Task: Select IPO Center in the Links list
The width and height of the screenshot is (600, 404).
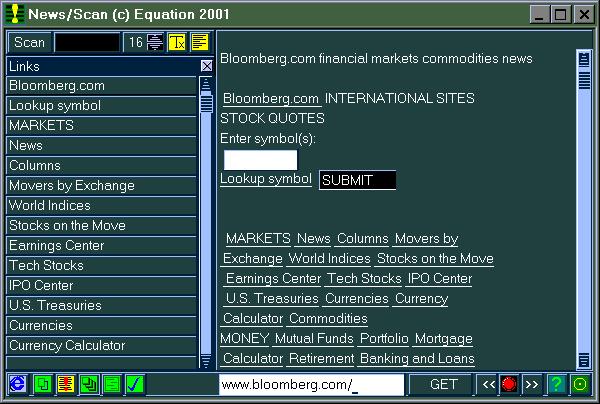Action: pyautogui.click(x=101, y=285)
